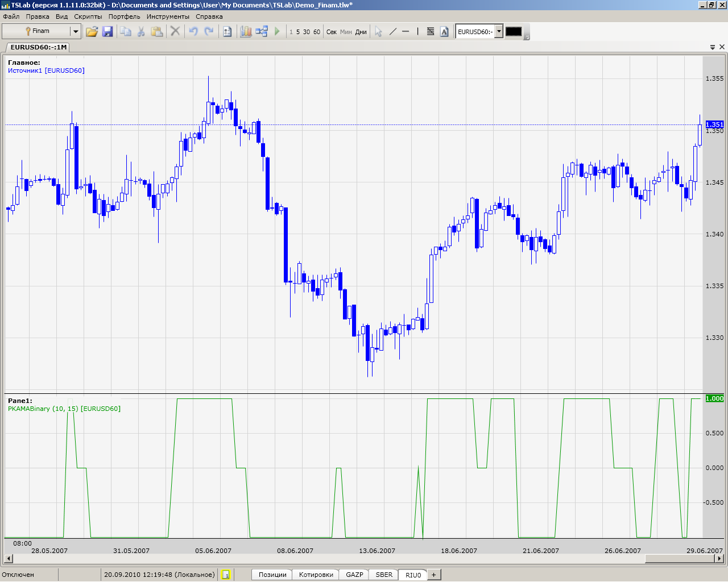Image resolution: width=728 pixels, height=582 pixels.
Task: Click the green run script arrow
Action: pyautogui.click(x=277, y=31)
